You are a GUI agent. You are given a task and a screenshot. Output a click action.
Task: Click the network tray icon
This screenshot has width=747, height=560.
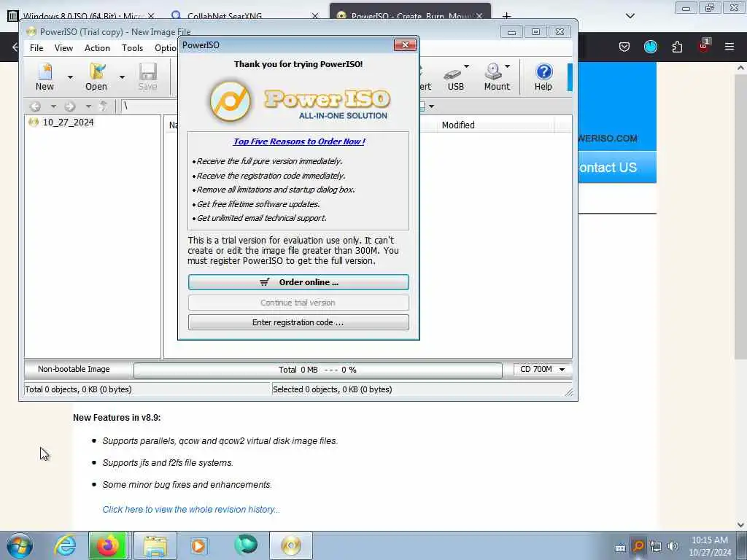[x=656, y=546]
